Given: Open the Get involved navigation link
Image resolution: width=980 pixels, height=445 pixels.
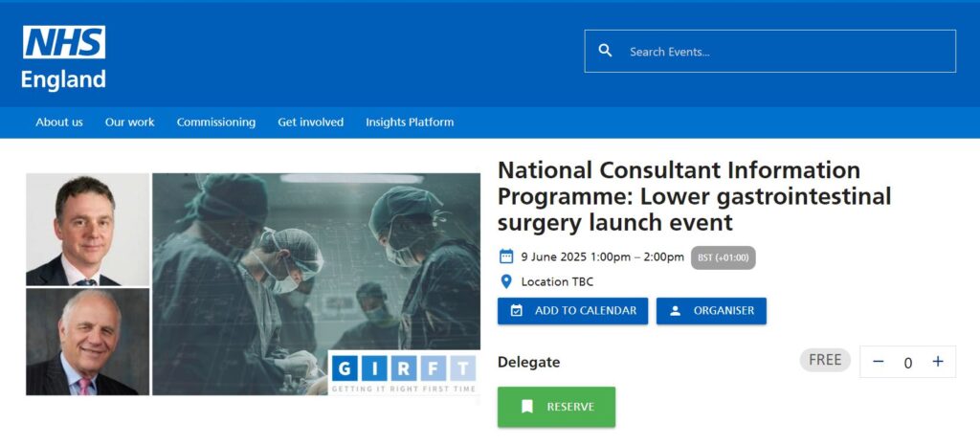Looking at the screenshot, I should [310, 122].
